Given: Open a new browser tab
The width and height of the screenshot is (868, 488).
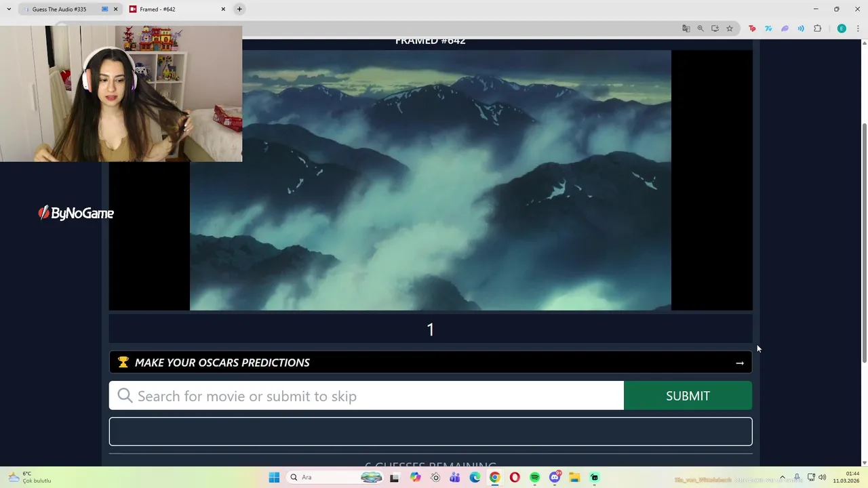Looking at the screenshot, I should (x=239, y=9).
